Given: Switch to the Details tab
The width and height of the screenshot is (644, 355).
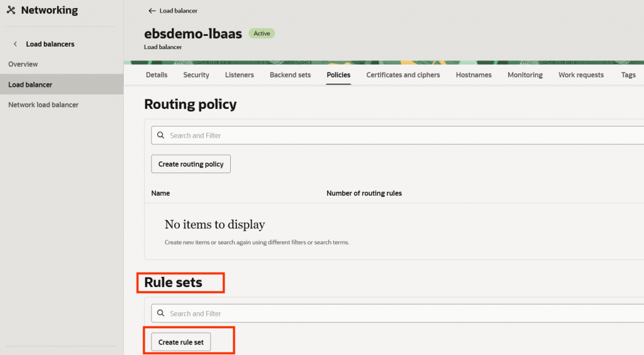Looking at the screenshot, I should pyautogui.click(x=157, y=75).
